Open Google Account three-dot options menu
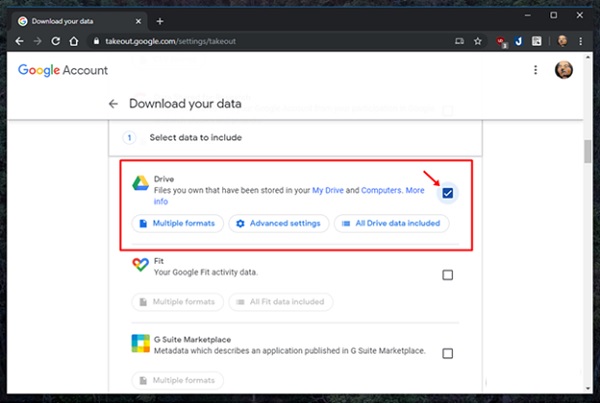This screenshot has height=404, width=600. [x=535, y=70]
